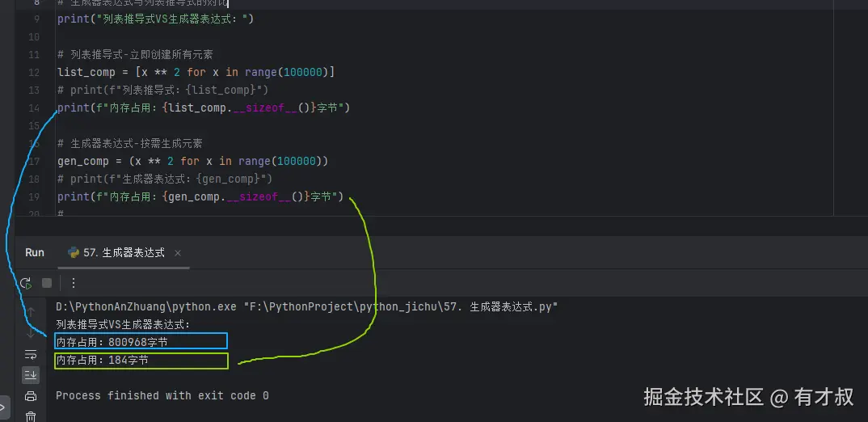The image size is (868, 422).
Task: Click print '列表推导式VS生成器表达式' code line
Action: click(155, 19)
